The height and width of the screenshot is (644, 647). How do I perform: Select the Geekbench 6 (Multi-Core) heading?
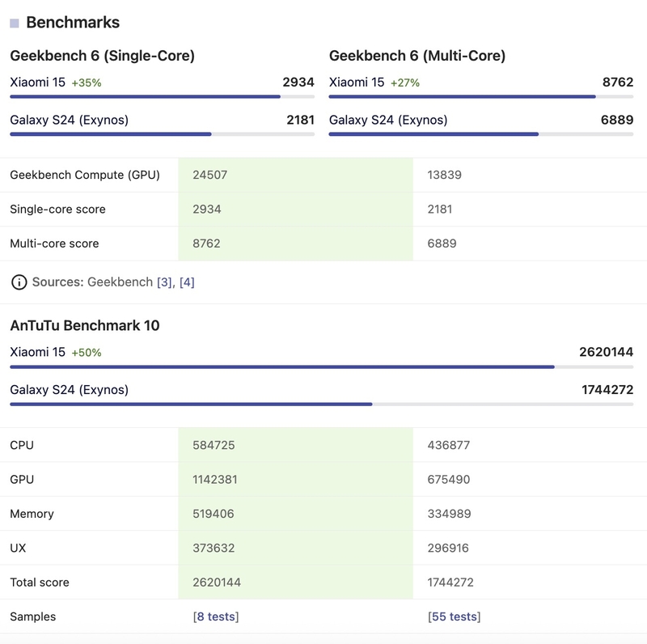[417, 56]
